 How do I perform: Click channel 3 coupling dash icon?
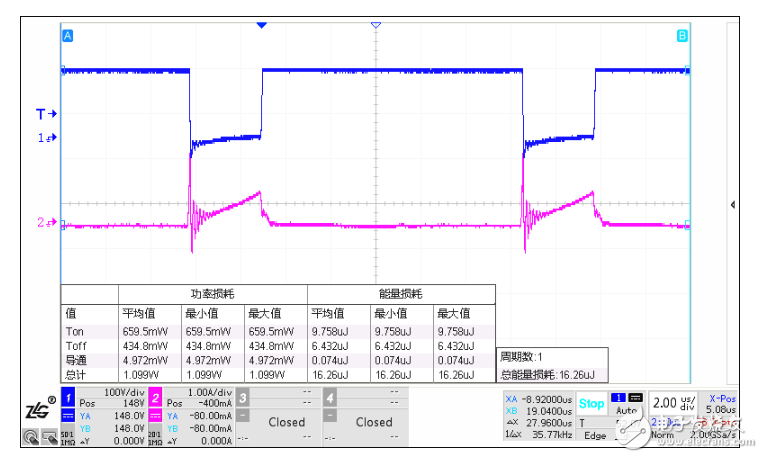tap(242, 415)
